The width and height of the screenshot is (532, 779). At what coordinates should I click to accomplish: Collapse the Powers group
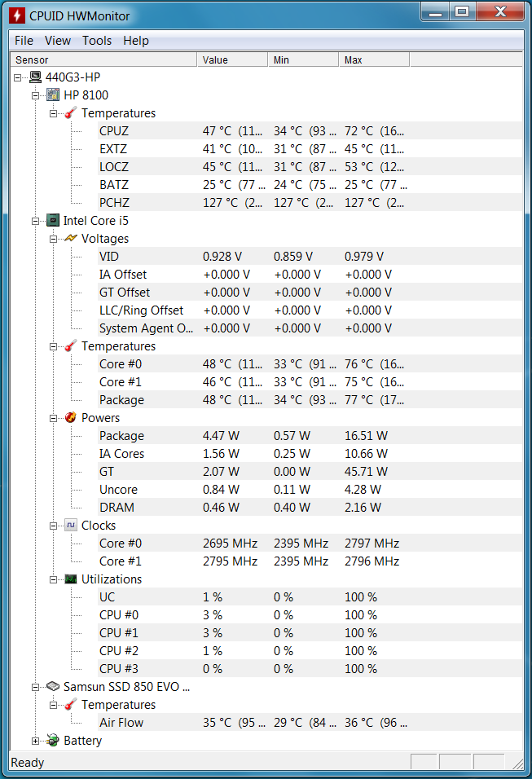click(x=53, y=418)
